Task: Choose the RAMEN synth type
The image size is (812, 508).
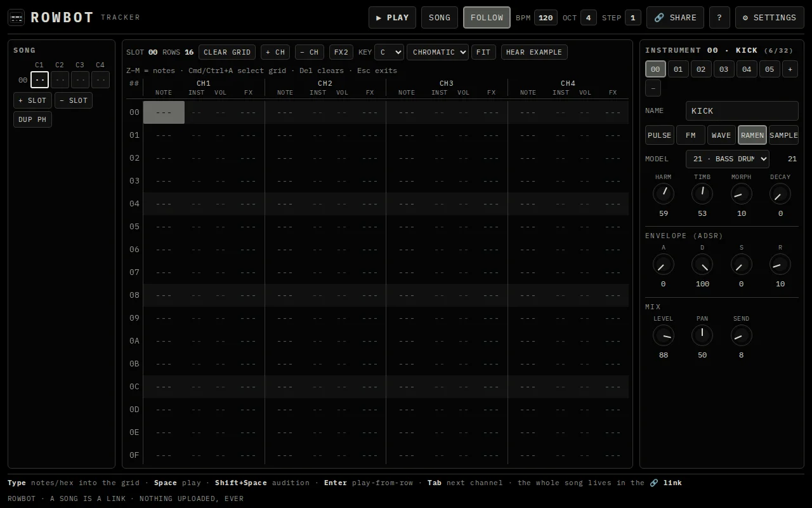Action: click(752, 135)
